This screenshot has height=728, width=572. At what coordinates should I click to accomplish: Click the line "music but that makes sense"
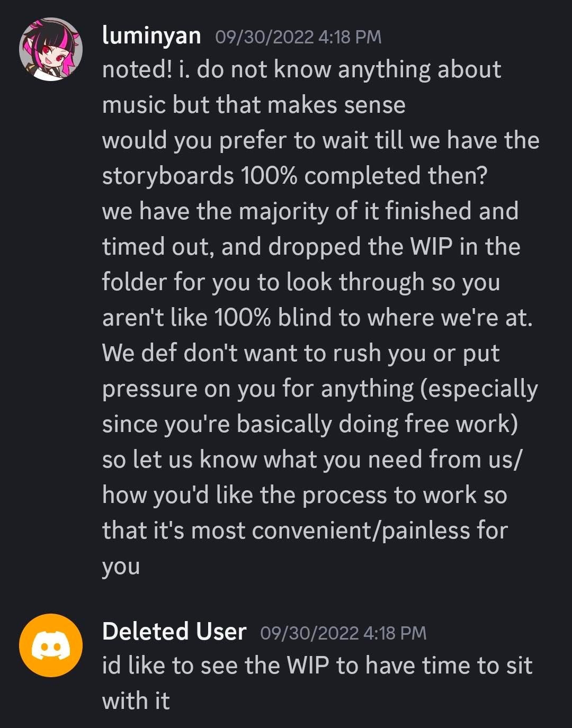[253, 105]
